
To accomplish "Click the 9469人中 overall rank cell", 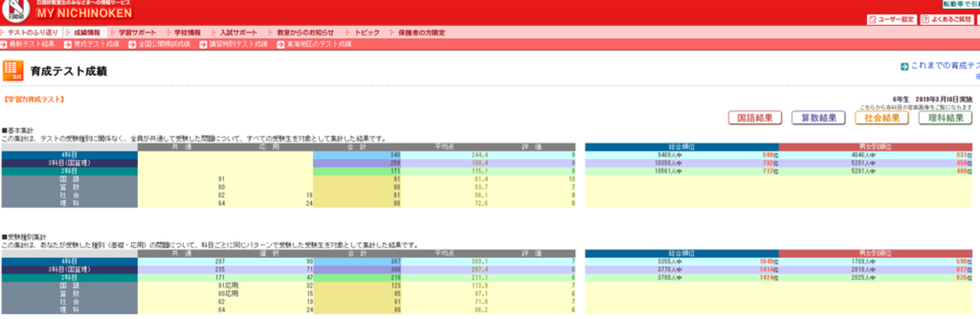I will click(x=669, y=155).
